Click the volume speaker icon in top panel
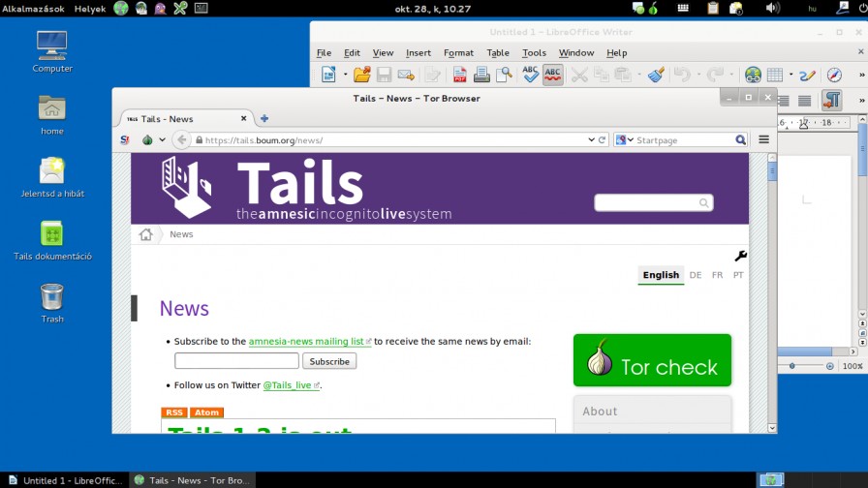This screenshot has height=488, width=868. click(772, 9)
